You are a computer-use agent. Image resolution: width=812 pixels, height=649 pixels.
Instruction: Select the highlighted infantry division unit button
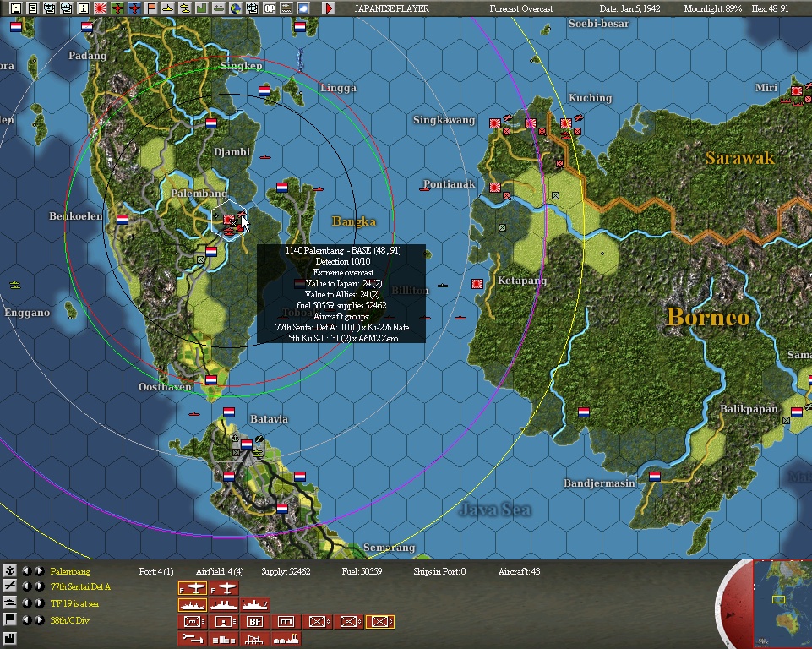tap(380, 622)
